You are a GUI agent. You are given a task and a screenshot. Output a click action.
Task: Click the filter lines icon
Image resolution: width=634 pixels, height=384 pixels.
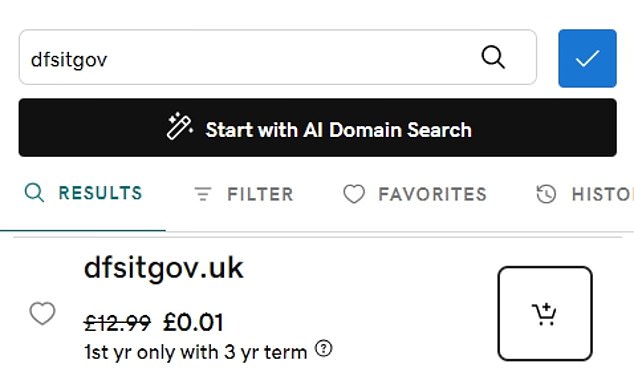pos(203,194)
